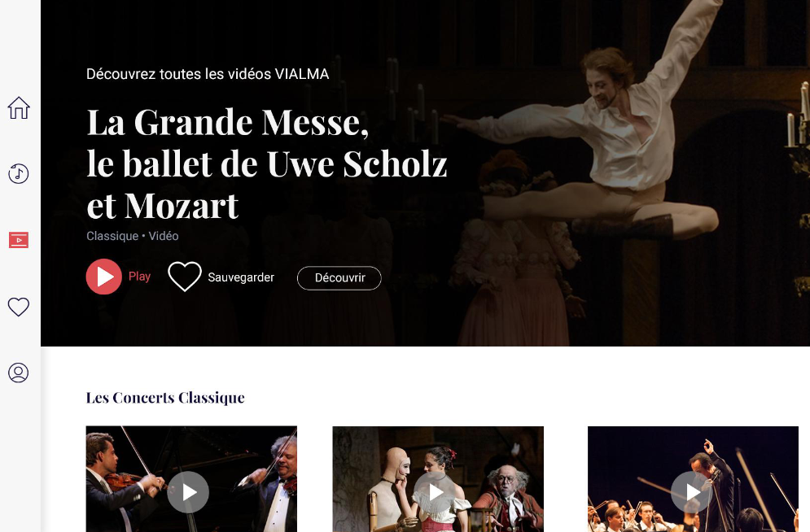Open the "Les Concerts Classique" section heading
The image size is (810, 532).
coord(165,398)
